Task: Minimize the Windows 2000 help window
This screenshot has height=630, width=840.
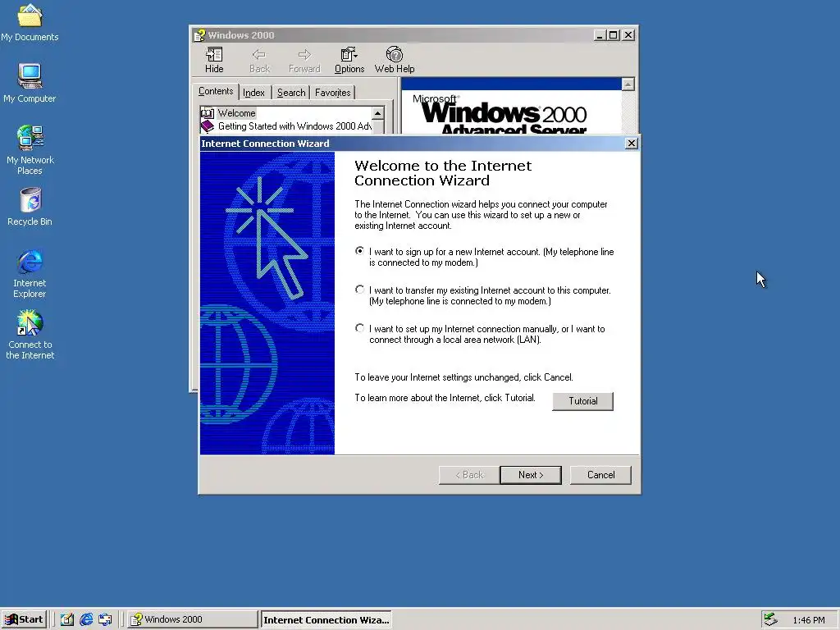Action: click(x=600, y=35)
